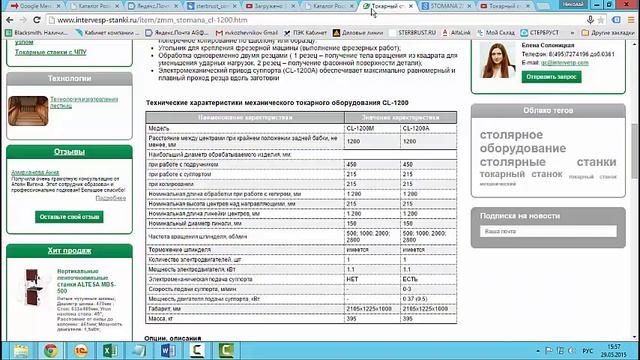Image resolution: width=640 pixels, height=360 pixels.
Task: Click the volume icon in the system tray
Action: (x=572, y=351)
